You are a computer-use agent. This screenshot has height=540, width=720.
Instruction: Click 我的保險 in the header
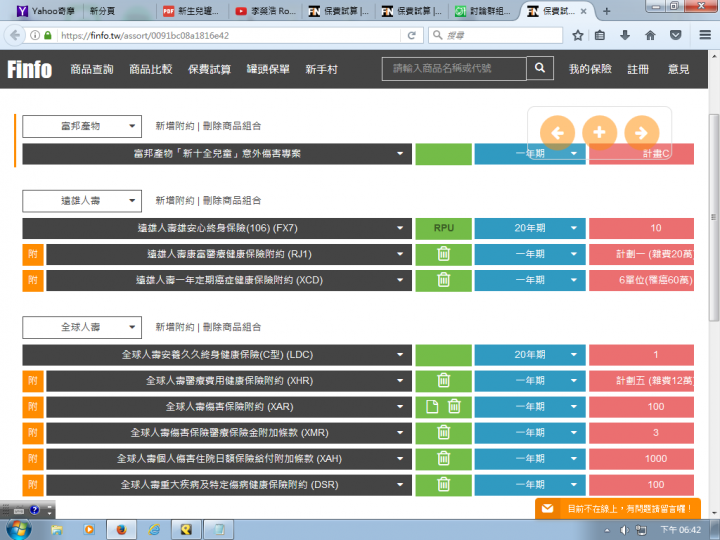[x=590, y=69]
